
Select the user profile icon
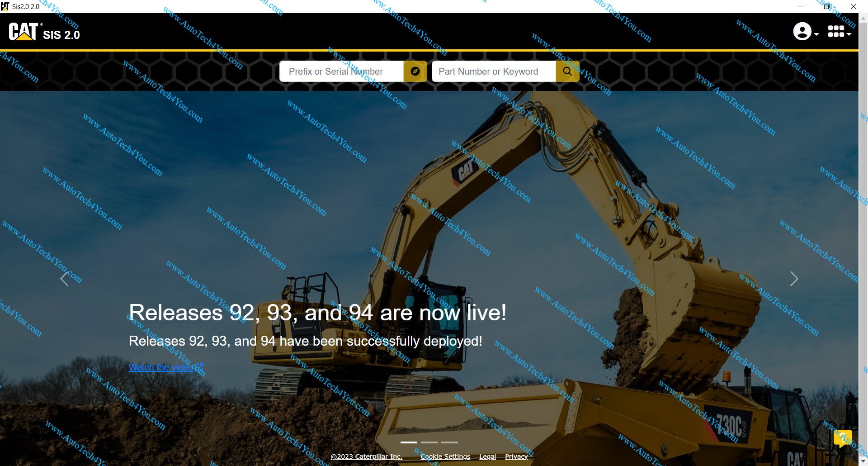click(802, 32)
